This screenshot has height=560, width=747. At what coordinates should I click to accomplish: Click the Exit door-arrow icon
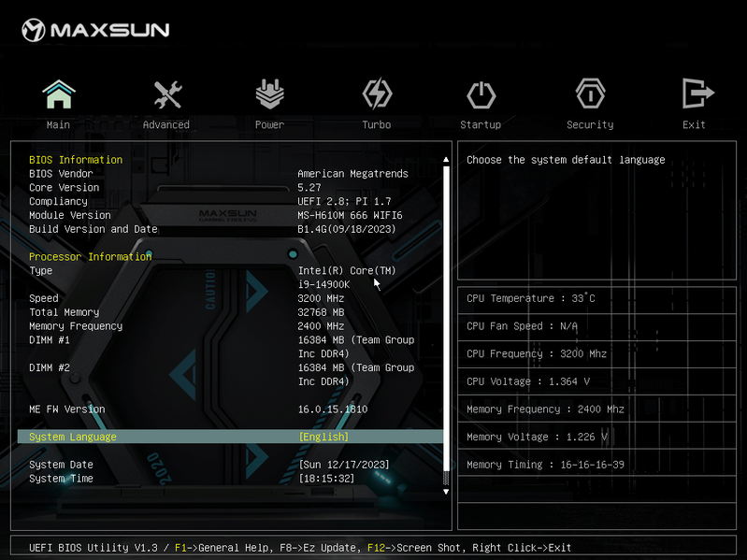[697, 93]
